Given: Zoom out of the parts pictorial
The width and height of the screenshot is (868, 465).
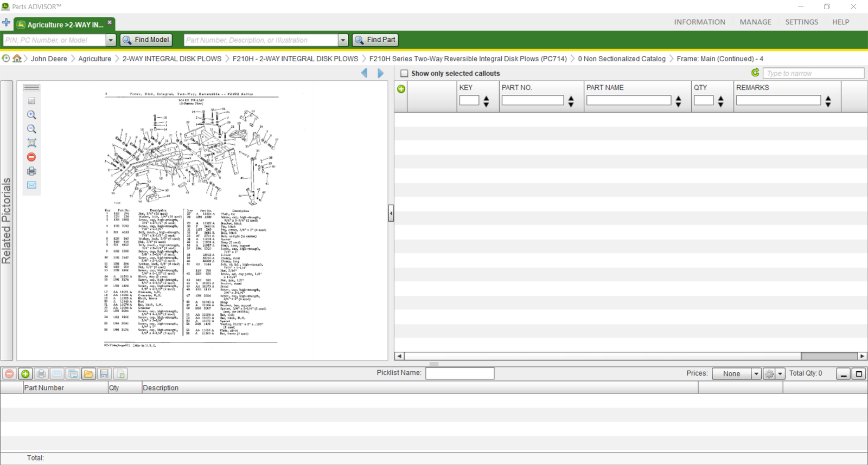Looking at the screenshot, I should click(31, 129).
